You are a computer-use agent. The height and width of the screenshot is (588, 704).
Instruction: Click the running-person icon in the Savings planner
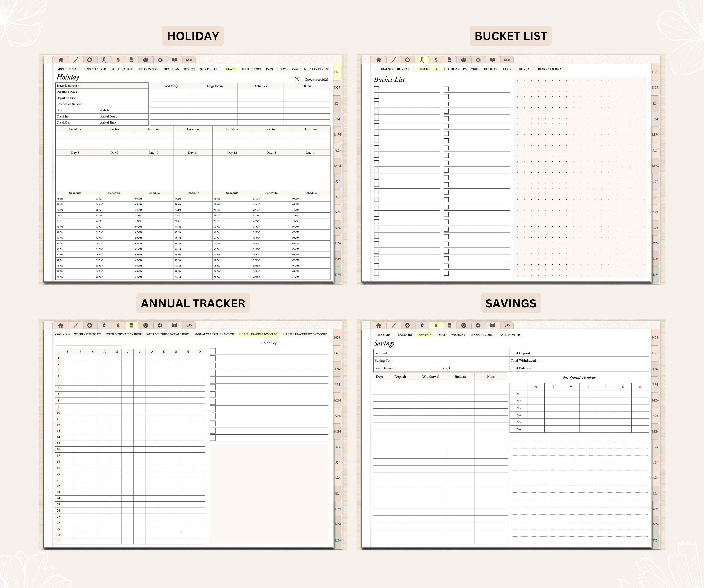click(x=422, y=325)
